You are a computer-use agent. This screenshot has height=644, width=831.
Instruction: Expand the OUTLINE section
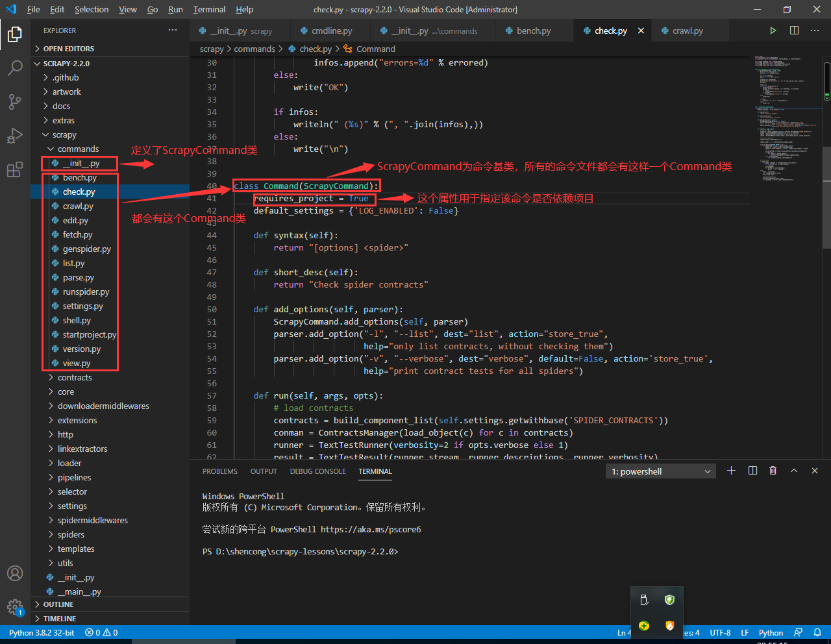pos(110,604)
